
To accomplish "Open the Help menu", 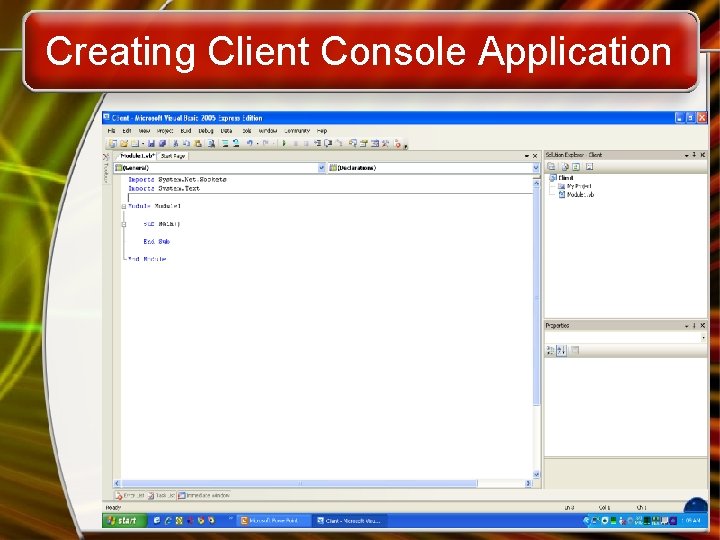I will tap(322, 131).
